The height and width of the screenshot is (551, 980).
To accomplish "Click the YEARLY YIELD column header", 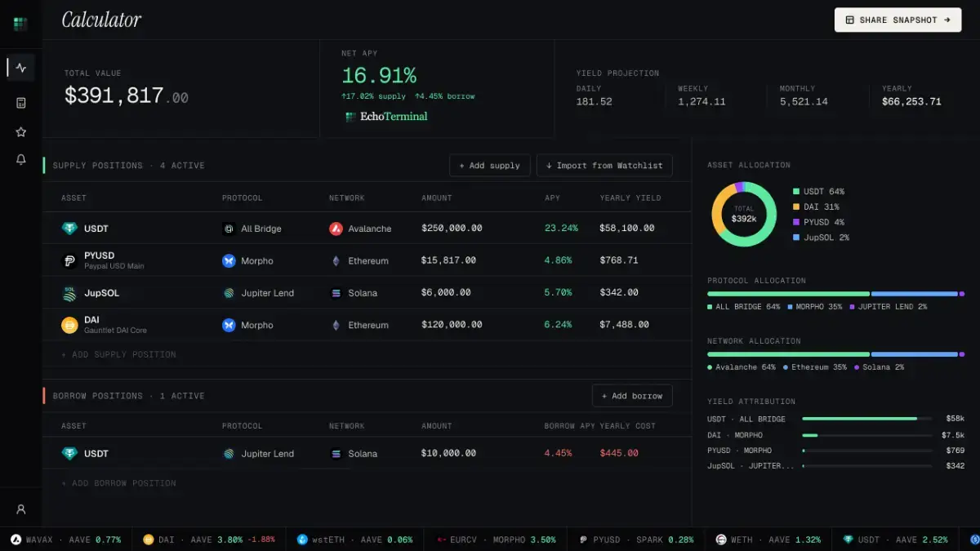I will pyautogui.click(x=630, y=198).
